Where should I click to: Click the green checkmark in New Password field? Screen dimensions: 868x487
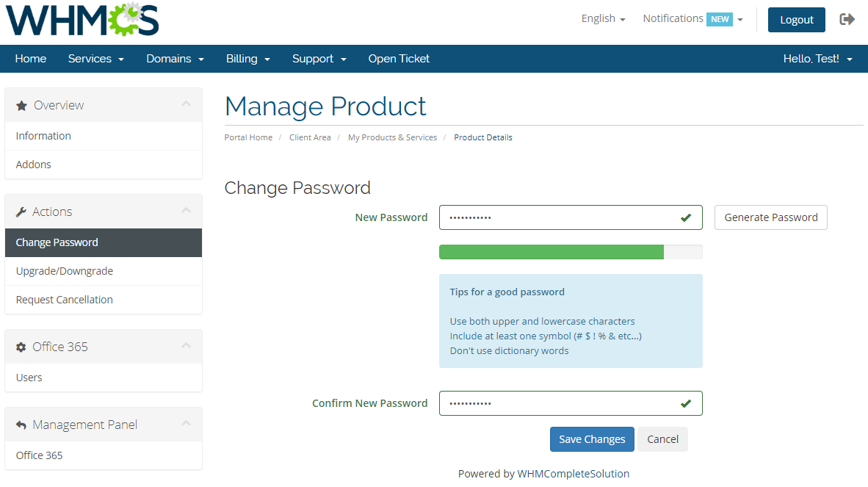685,217
